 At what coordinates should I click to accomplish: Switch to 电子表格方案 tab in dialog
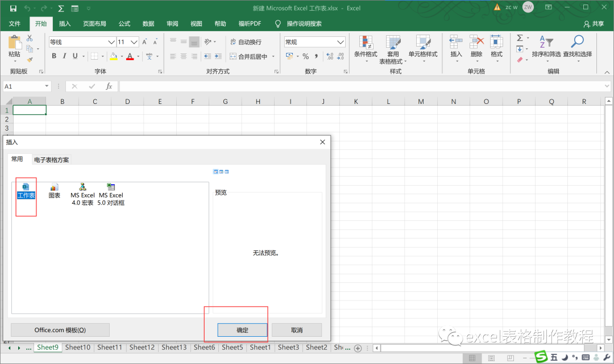(x=51, y=160)
